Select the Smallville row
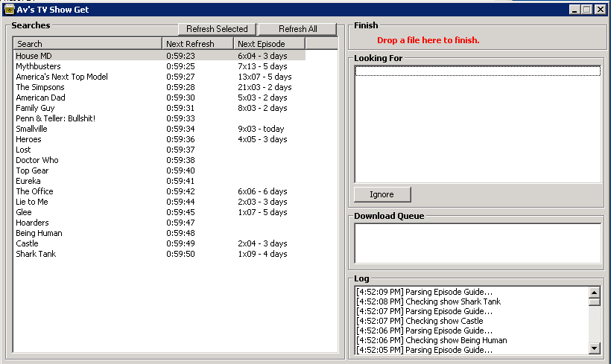 [159, 129]
